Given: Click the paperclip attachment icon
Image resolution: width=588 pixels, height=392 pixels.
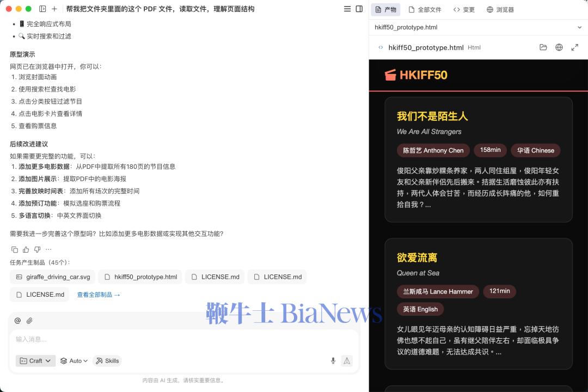Looking at the screenshot, I should tap(30, 320).
